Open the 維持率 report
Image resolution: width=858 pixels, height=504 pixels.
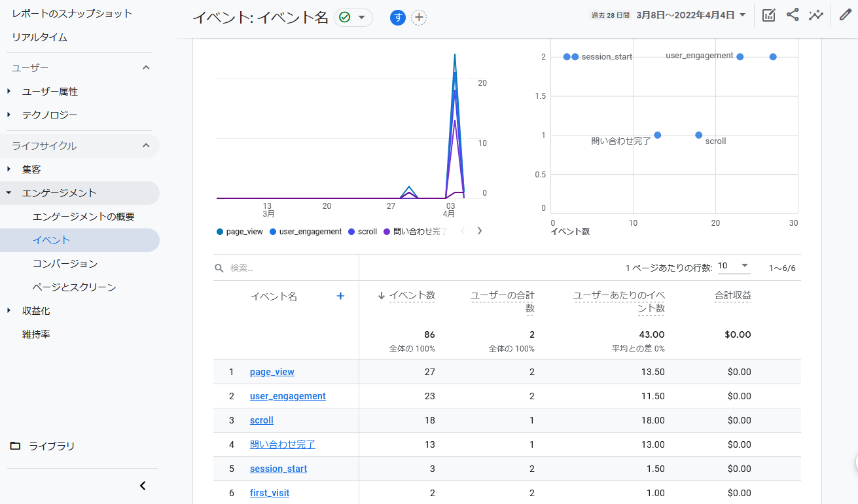[36, 334]
